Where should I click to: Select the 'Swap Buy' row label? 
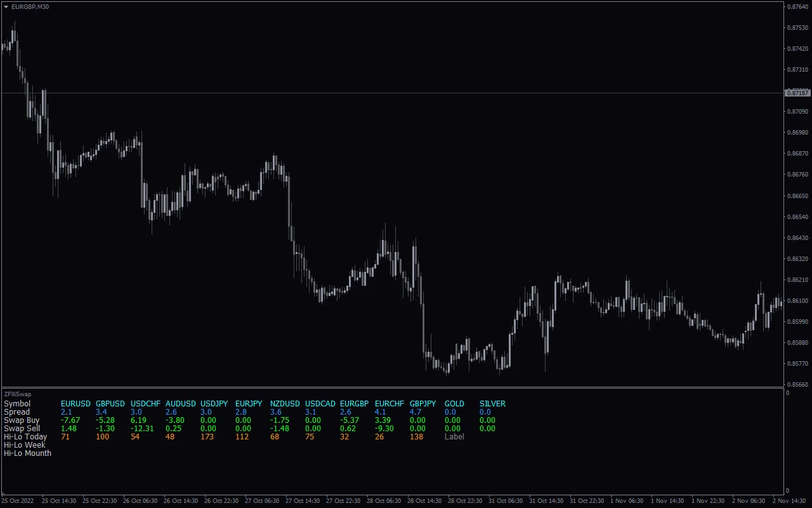pyautogui.click(x=22, y=420)
